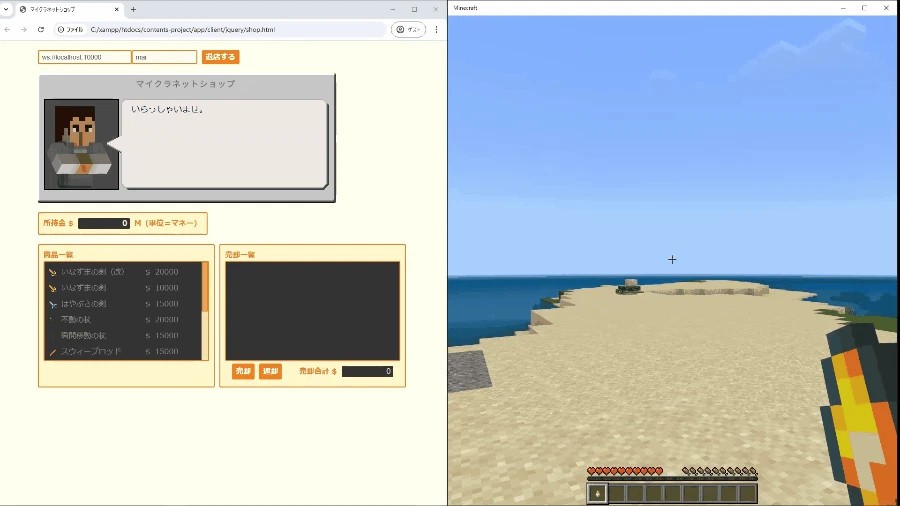Go forward in the browser
The image size is (900, 506).
coord(24,29)
